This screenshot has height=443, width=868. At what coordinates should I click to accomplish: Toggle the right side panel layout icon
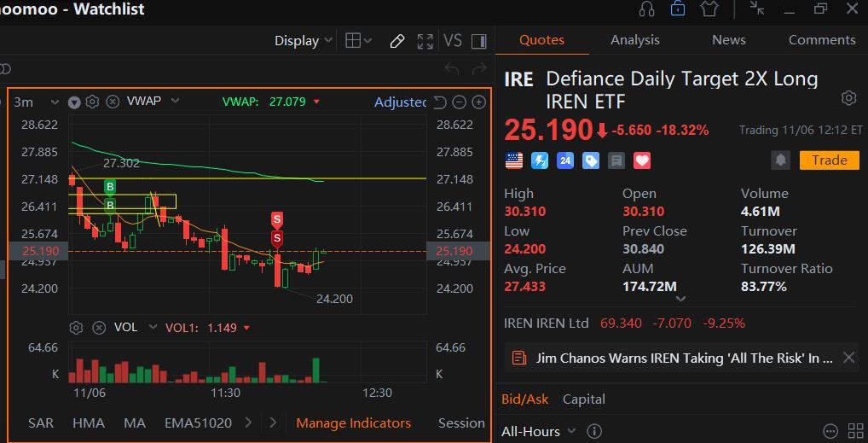pos(479,41)
